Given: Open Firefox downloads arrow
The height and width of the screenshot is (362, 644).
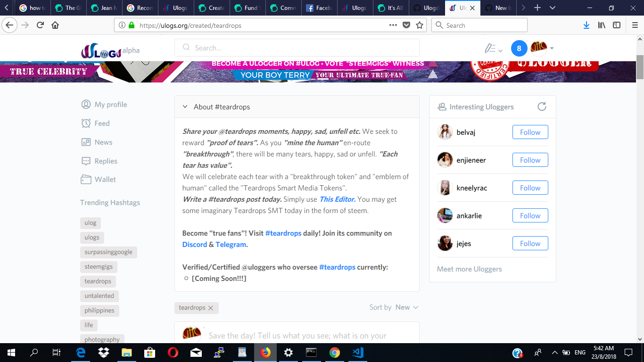Looking at the screenshot, I should click(586, 25).
